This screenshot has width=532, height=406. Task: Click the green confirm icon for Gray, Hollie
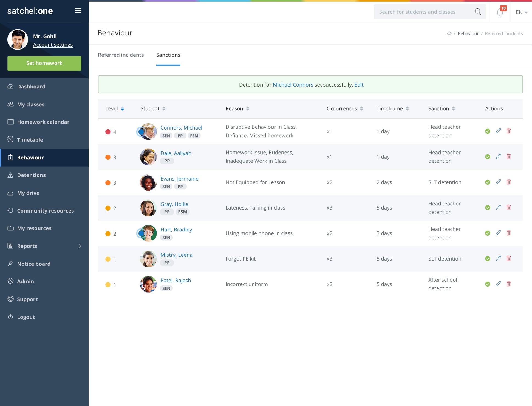(487, 207)
